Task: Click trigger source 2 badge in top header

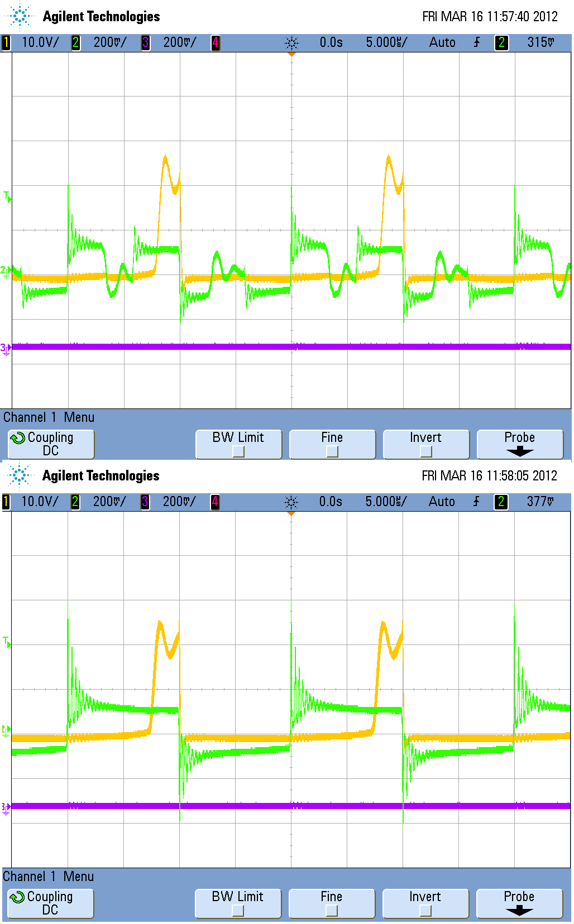Action: (501, 42)
